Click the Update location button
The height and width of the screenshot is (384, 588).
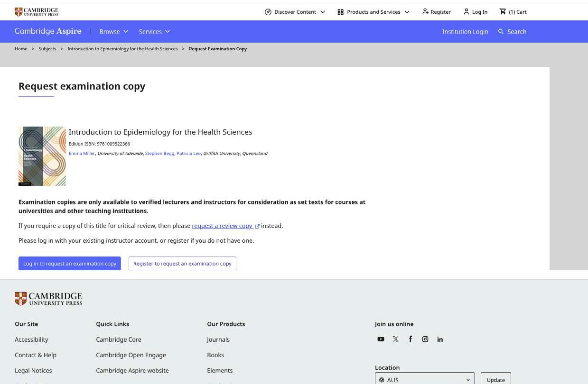tap(495, 379)
